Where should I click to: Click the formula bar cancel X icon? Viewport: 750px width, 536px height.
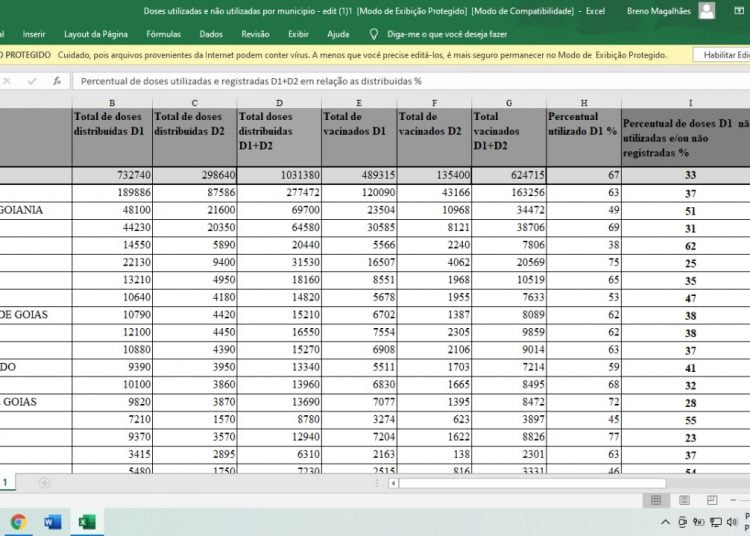point(7,81)
